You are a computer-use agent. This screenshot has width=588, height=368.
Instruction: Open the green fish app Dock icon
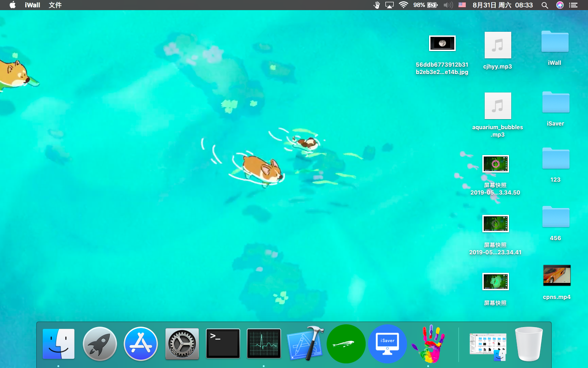[x=346, y=344]
